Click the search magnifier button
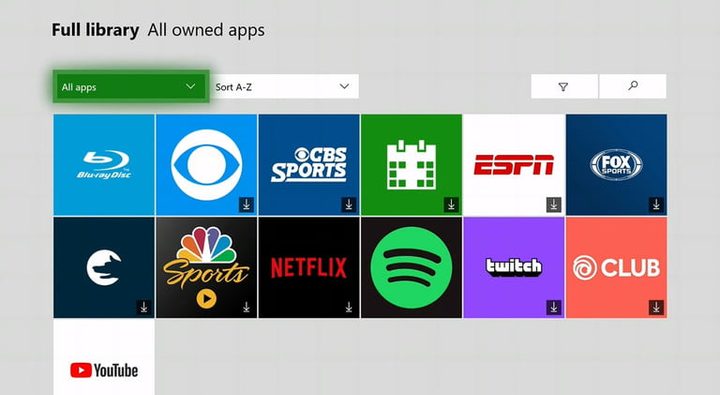720x395 pixels. click(x=633, y=86)
